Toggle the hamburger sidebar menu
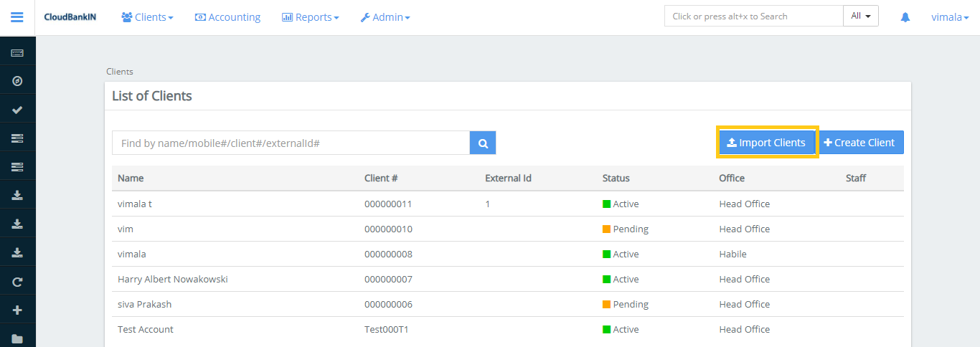This screenshot has width=980, height=347. [17, 17]
